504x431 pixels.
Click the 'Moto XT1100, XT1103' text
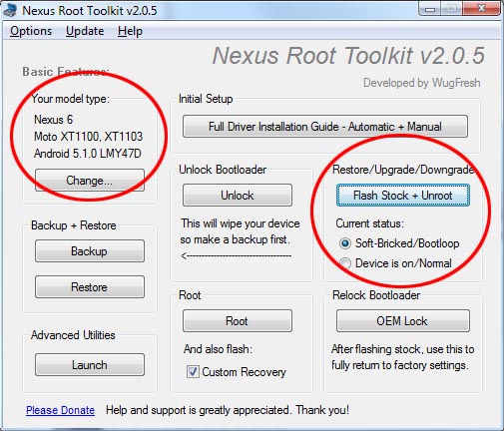point(88,137)
